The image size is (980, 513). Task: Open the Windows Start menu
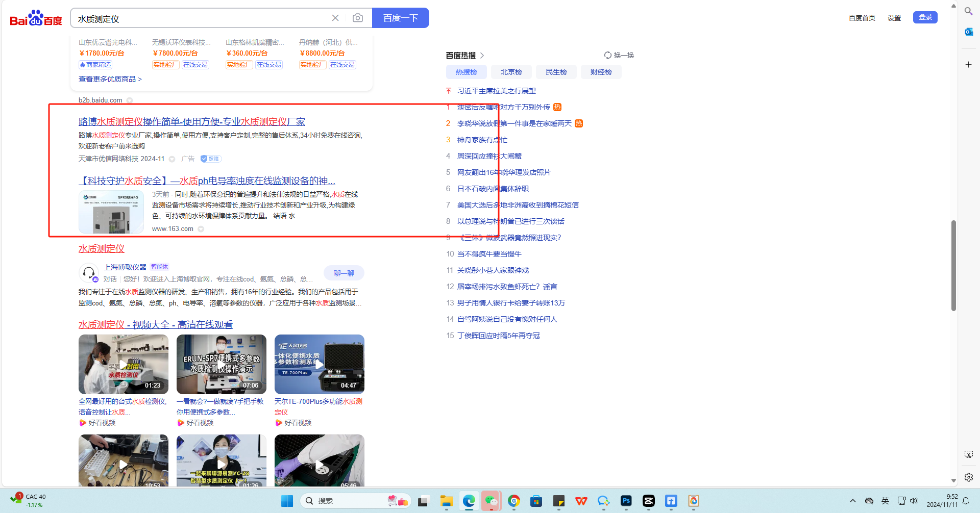click(x=287, y=501)
